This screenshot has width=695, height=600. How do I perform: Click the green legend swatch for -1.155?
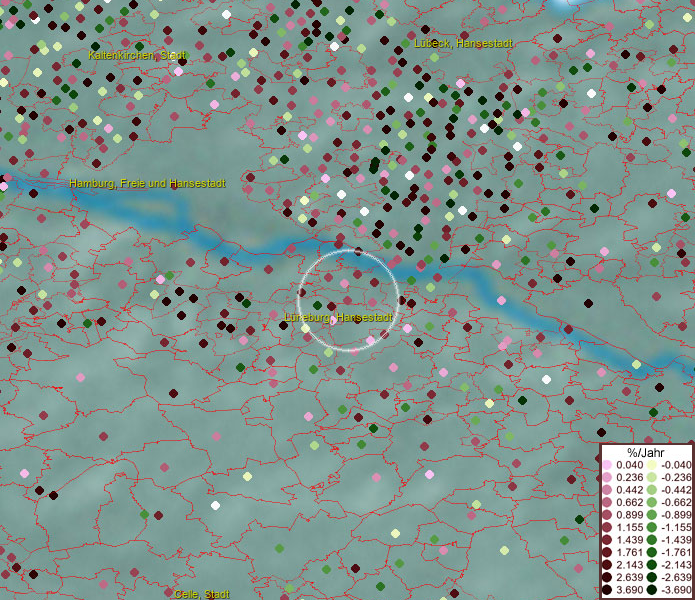(652, 527)
